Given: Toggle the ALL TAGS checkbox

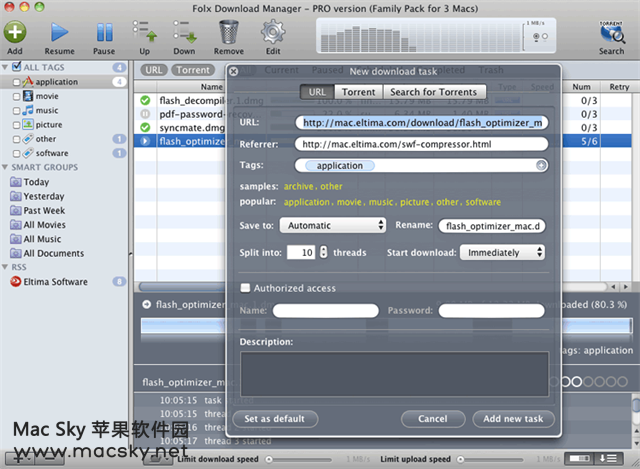Looking at the screenshot, I should [17, 67].
